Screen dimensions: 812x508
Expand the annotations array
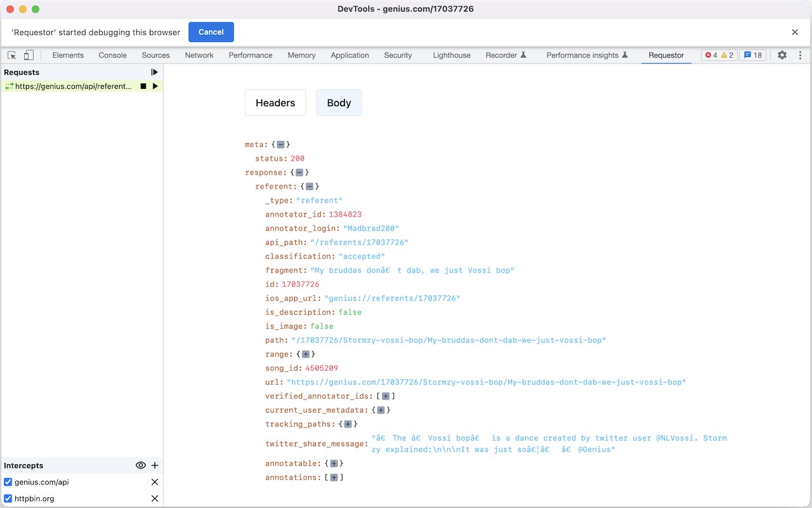(x=334, y=478)
